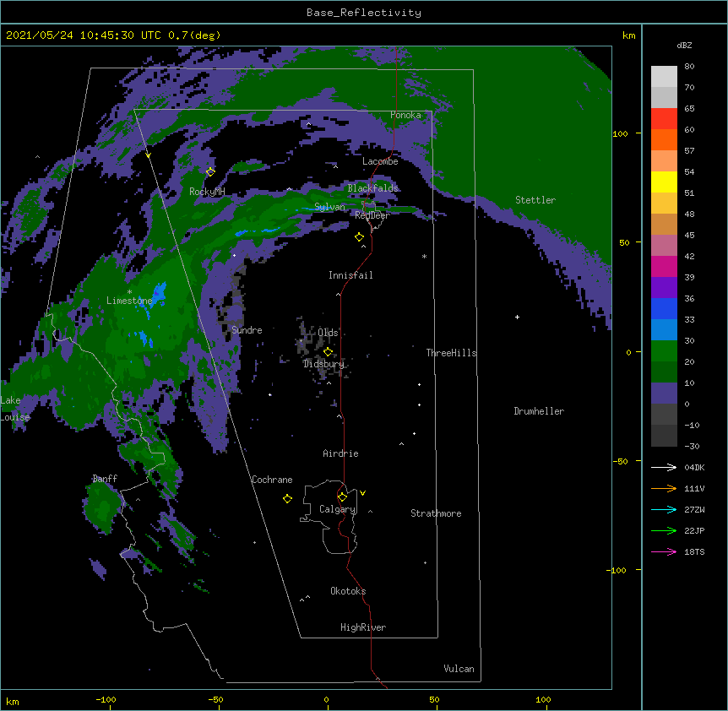Image resolution: width=728 pixels, height=711 pixels.
Task: Pick the purple swatch in dBZ legend
Action: 664,288
